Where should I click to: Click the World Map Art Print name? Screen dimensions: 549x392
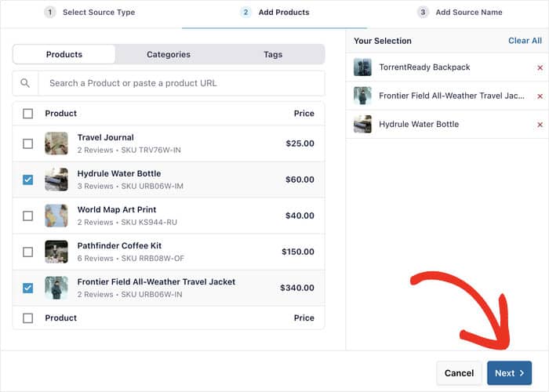coord(117,209)
